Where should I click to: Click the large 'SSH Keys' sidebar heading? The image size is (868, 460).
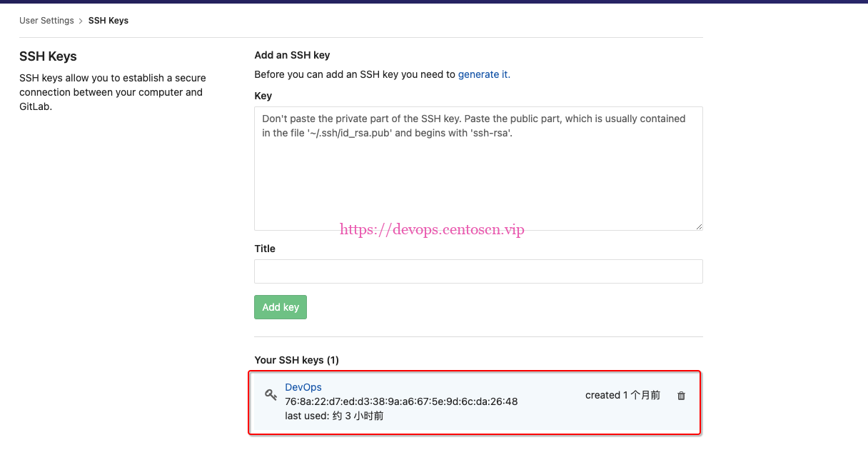pyautogui.click(x=48, y=56)
